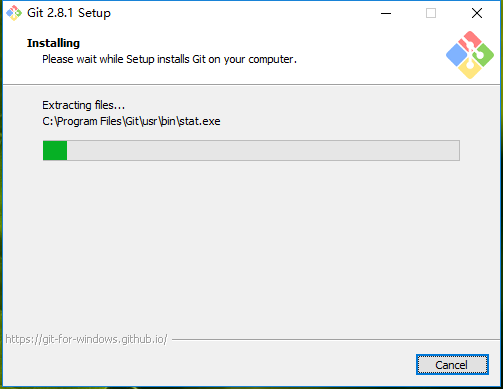Screen dimensions: 503x389
Task: Click the green filled part of progress bar
Action: [x=55, y=151]
